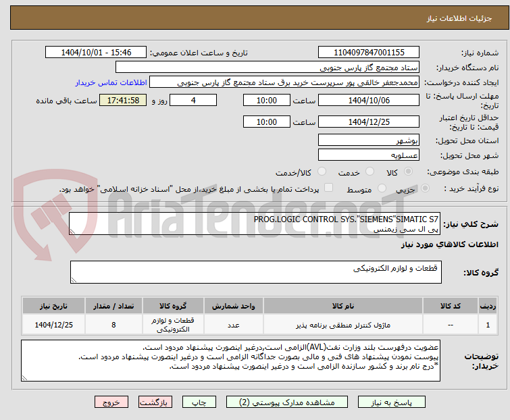Select the کالا radio button
Viewport: 510px width, 420px height.
point(408,172)
